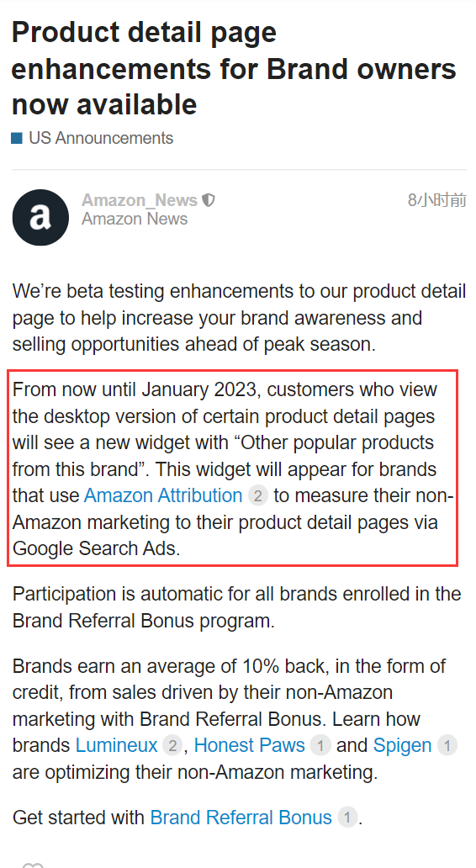Open the Spigen link
476x868 pixels.
402,746
